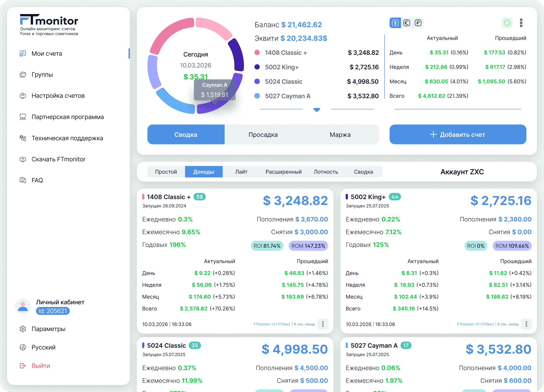The height and width of the screenshot is (392, 544).
Task: Open Parameters gear icon
Action: [x=23, y=329]
